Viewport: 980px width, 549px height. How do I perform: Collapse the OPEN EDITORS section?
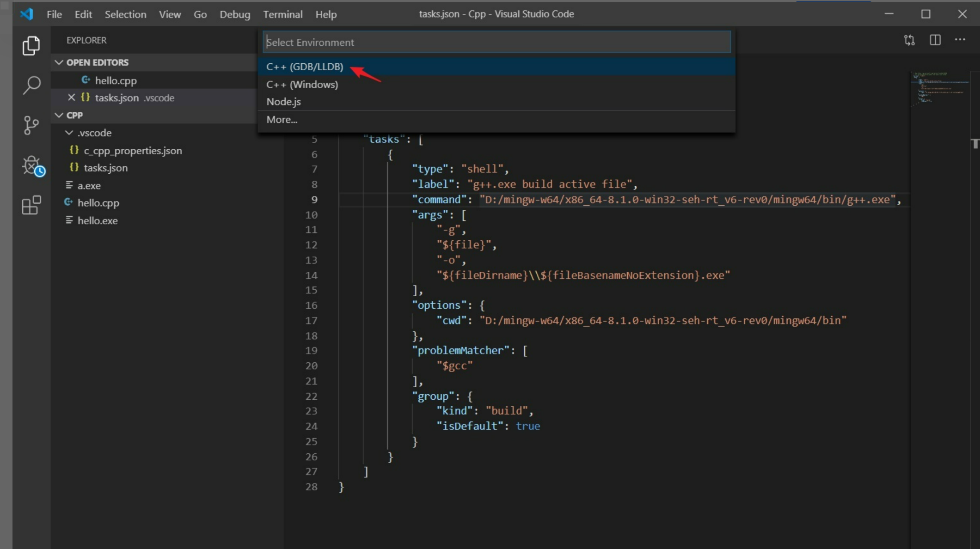pos(59,62)
